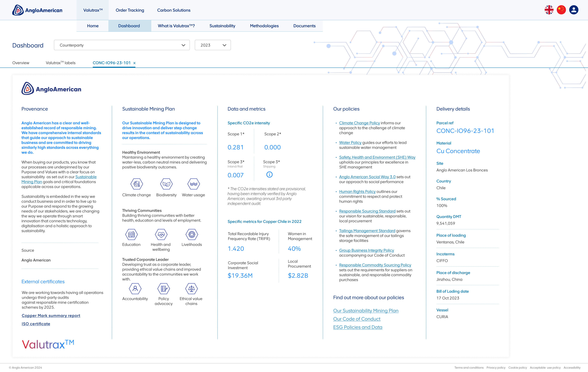Open Terms and conditions footer link
The height and width of the screenshot is (372, 588).
(469, 368)
